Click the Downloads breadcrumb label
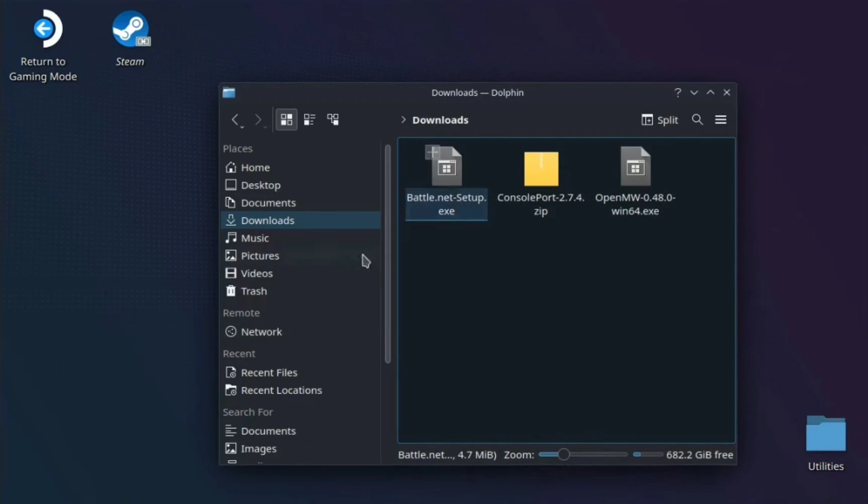Image resolution: width=868 pixels, height=504 pixels. click(440, 120)
